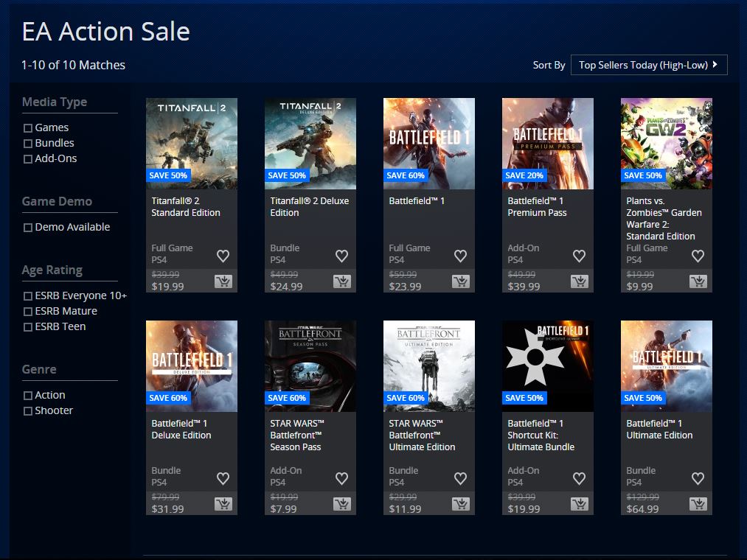Image resolution: width=747 pixels, height=560 pixels.
Task: Select the Shooter genre checkbox
Action: pos(28,411)
